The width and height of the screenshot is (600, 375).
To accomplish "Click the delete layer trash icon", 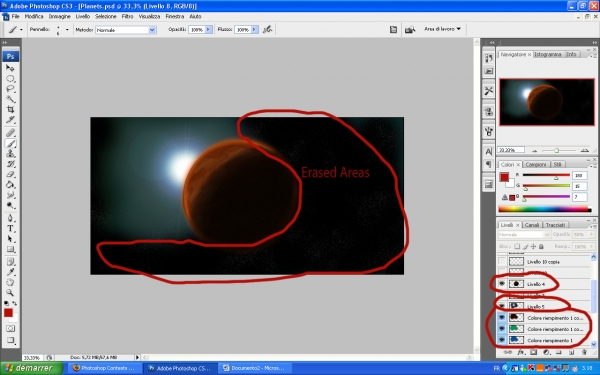I will click(584, 352).
